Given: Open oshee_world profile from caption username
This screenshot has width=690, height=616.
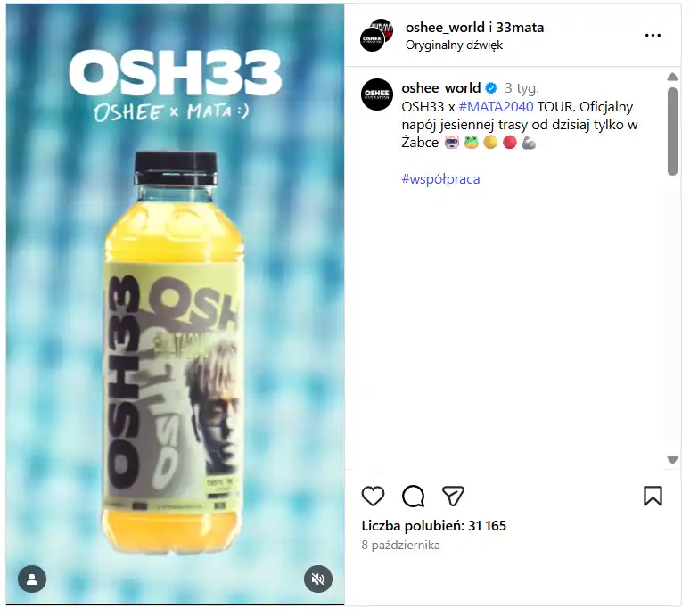Looking at the screenshot, I should (x=441, y=88).
